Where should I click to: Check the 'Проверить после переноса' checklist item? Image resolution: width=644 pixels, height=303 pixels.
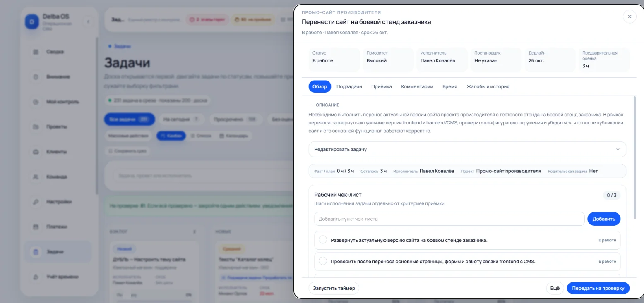click(323, 261)
